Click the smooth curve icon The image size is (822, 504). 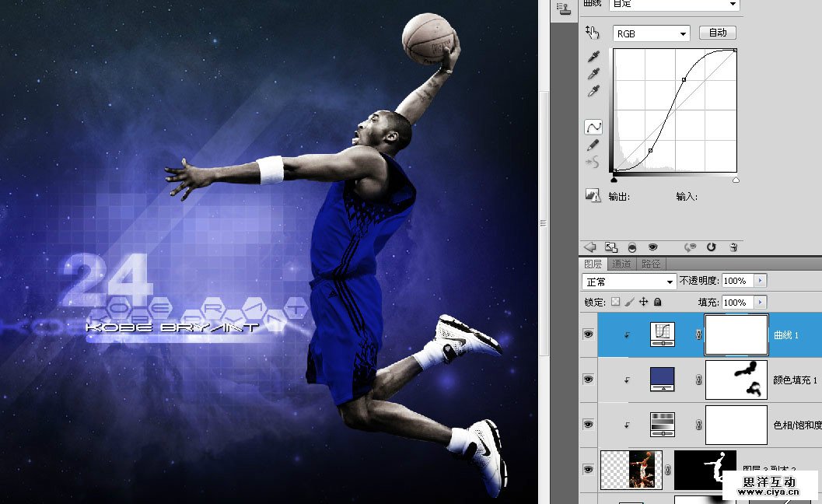pos(593,162)
